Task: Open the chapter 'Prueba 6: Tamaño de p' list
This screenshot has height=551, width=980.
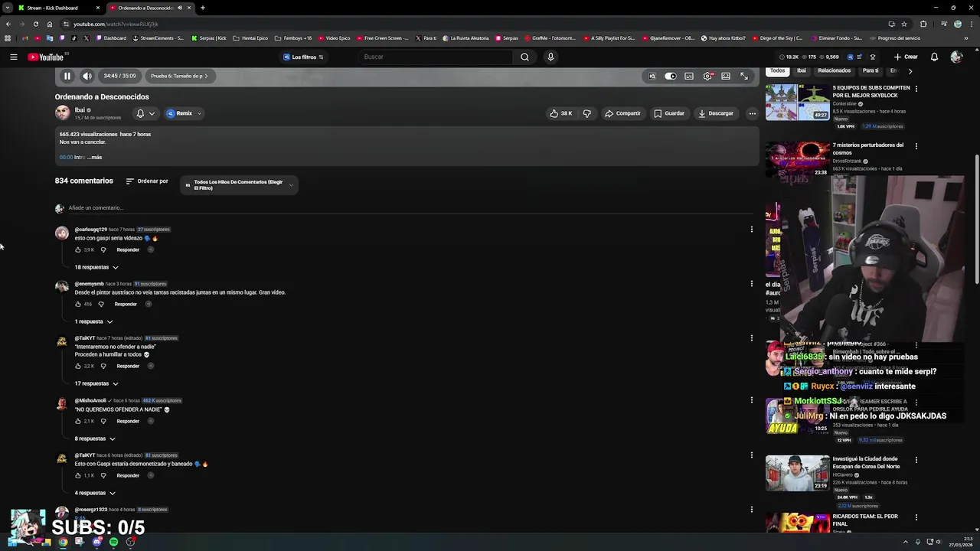Action: pyautogui.click(x=179, y=76)
